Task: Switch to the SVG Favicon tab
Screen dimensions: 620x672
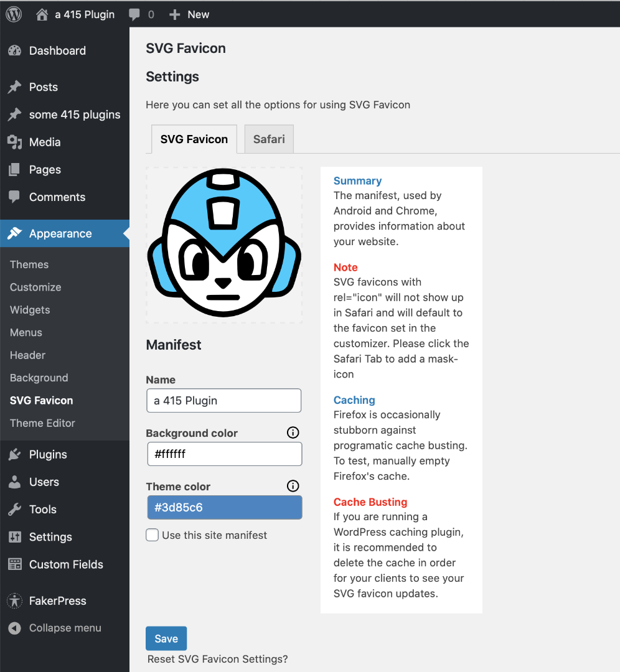Action: tap(194, 139)
